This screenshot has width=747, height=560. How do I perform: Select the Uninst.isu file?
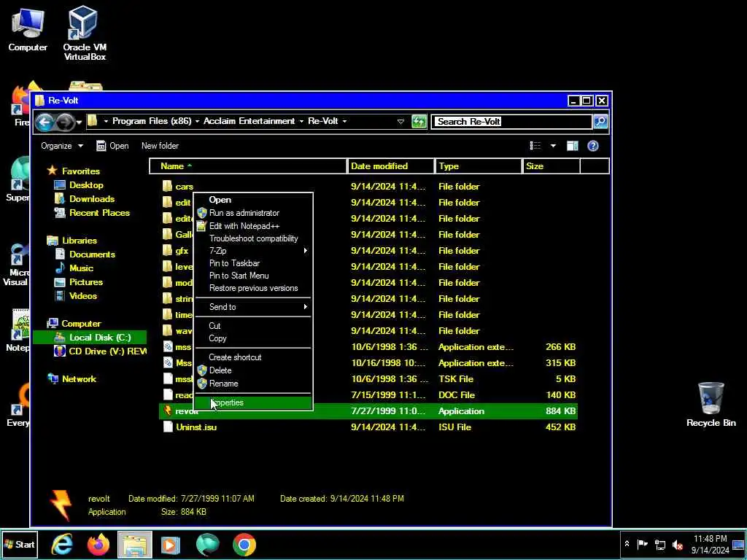click(x=196, y=427)
